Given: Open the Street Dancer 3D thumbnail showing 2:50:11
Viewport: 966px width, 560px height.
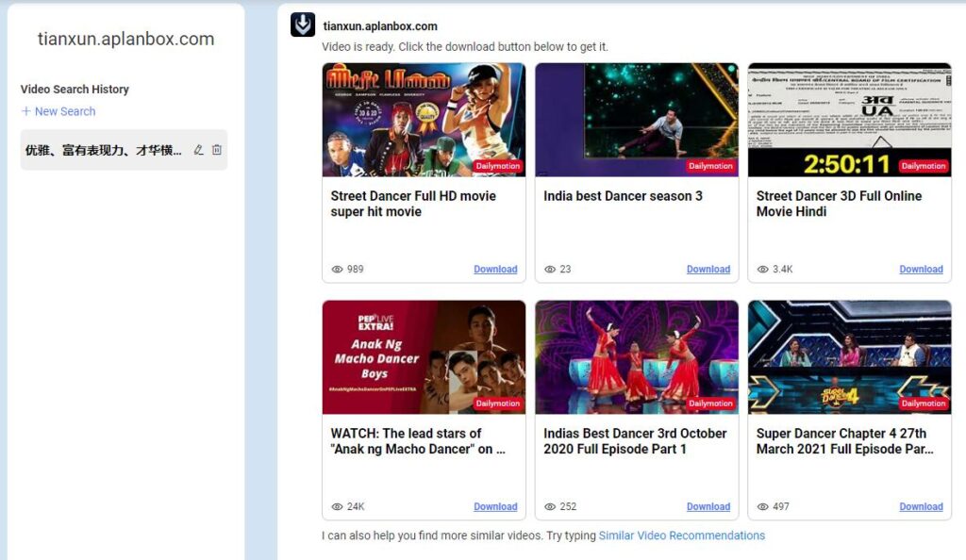Looking at the screenshot, I should [850, 120].
